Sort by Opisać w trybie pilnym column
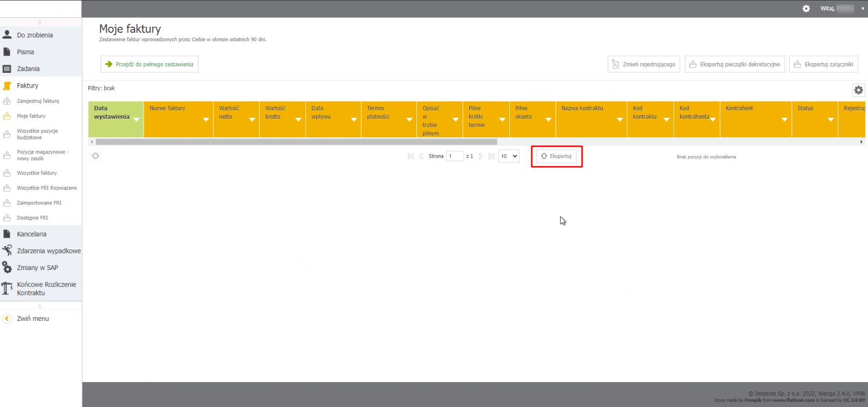 click(x=439, y=119)
